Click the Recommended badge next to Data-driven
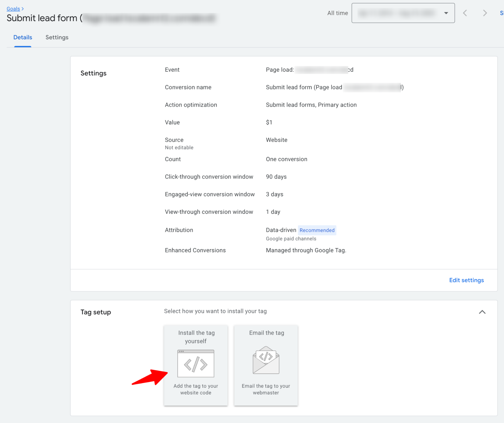The width and height of the screenshot is (504, 423). pyautogui.click(x=317, y=230)
